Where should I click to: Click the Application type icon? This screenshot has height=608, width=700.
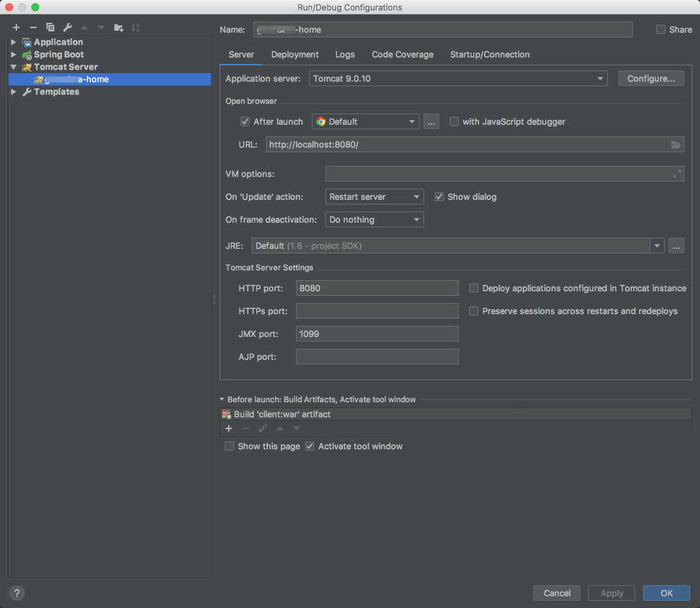(x=27, y=42)
